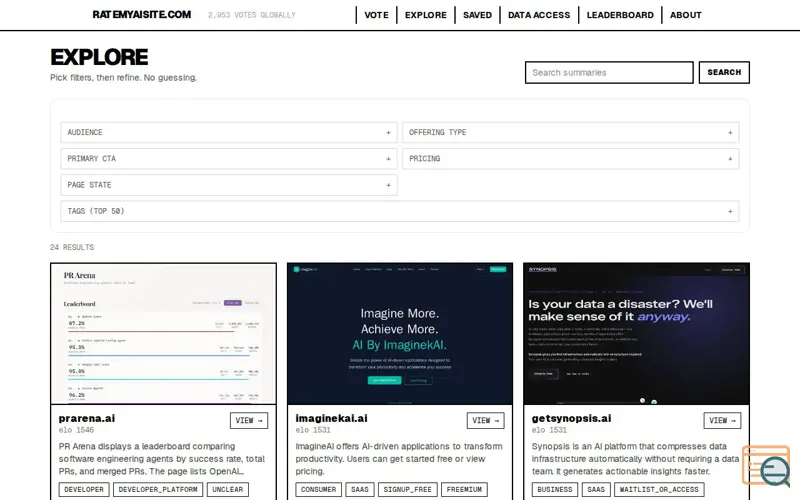Expand the Tags (Top 50) filter
800x500 pixels.
(x=399, y=211)
